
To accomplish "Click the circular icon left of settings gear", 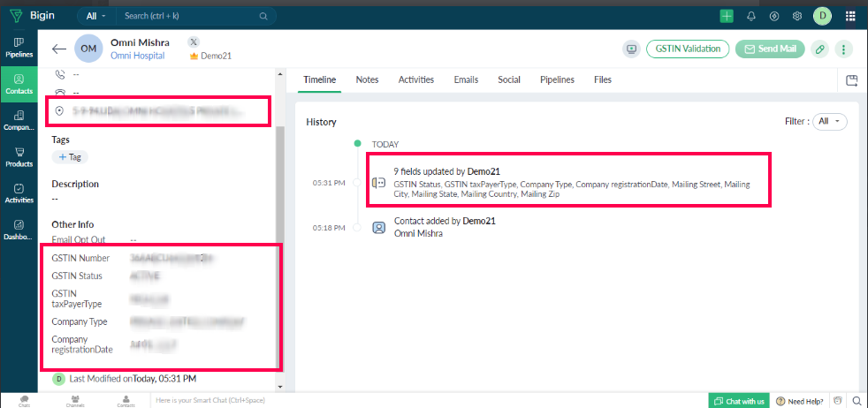I will point(774,16).
